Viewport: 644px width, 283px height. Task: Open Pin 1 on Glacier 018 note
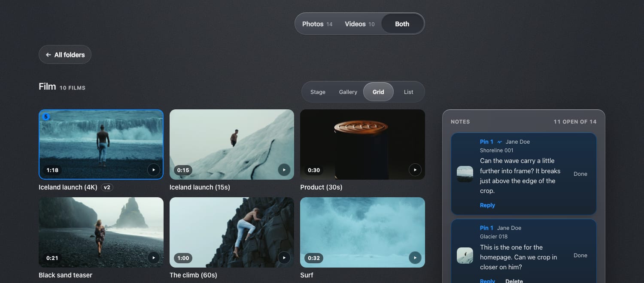(486, 228)
